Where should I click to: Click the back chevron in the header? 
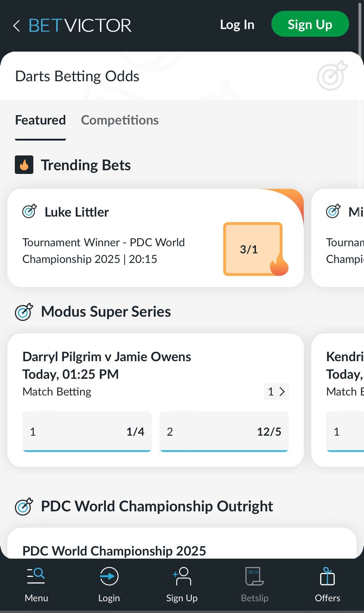[x=16, y=25]
